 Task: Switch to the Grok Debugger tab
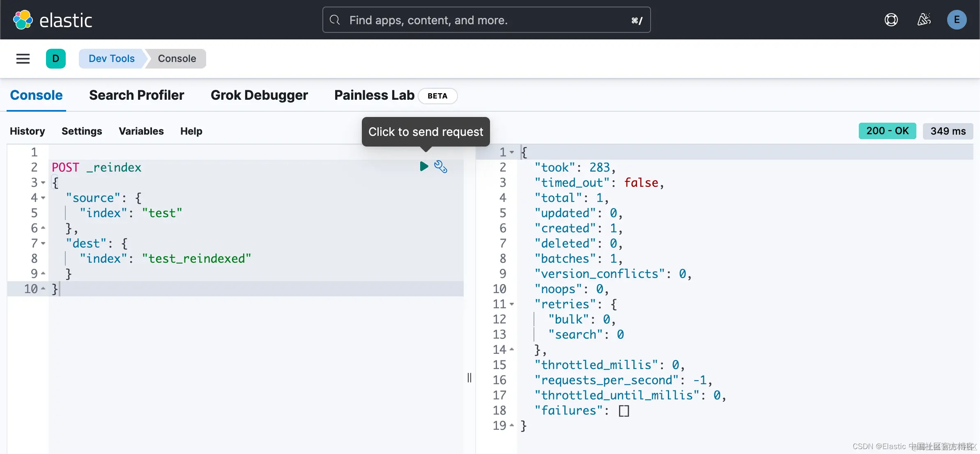pos(259,95)
